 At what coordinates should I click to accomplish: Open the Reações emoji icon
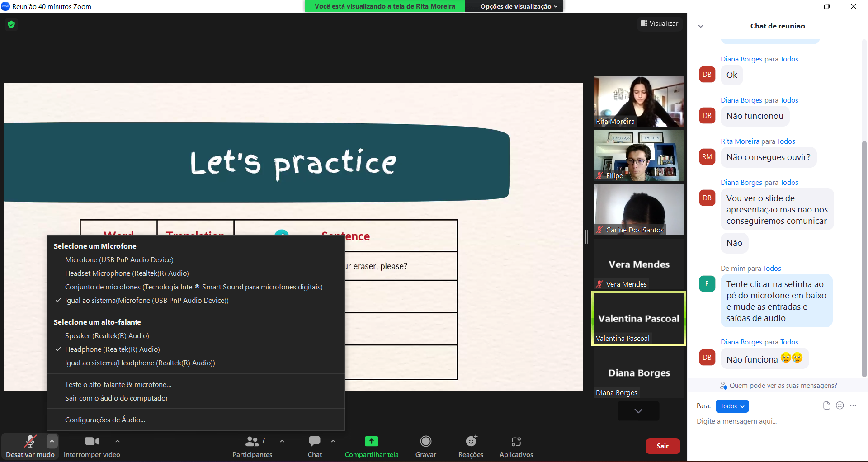[x=471, y=441]
